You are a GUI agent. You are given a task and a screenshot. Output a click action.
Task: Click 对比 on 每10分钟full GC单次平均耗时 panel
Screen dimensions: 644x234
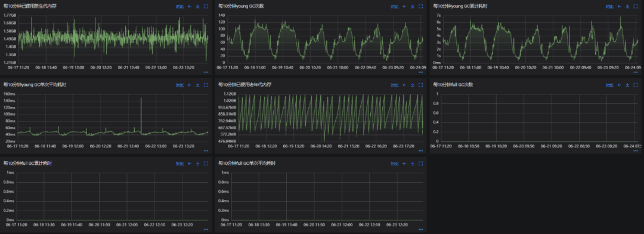point(394,164)
